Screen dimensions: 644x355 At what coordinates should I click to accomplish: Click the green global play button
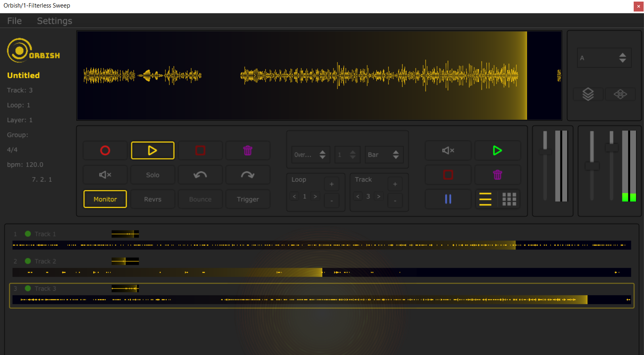coord(497,151)
